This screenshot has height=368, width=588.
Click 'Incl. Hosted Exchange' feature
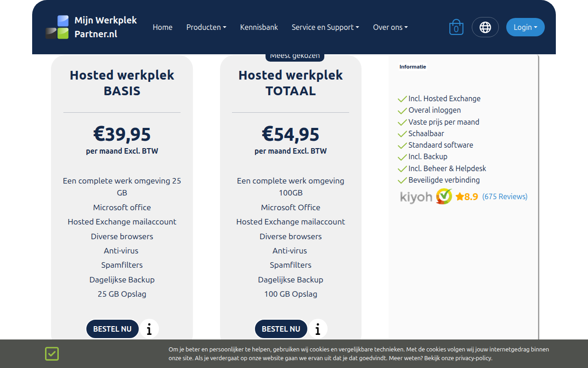(444, 98)
